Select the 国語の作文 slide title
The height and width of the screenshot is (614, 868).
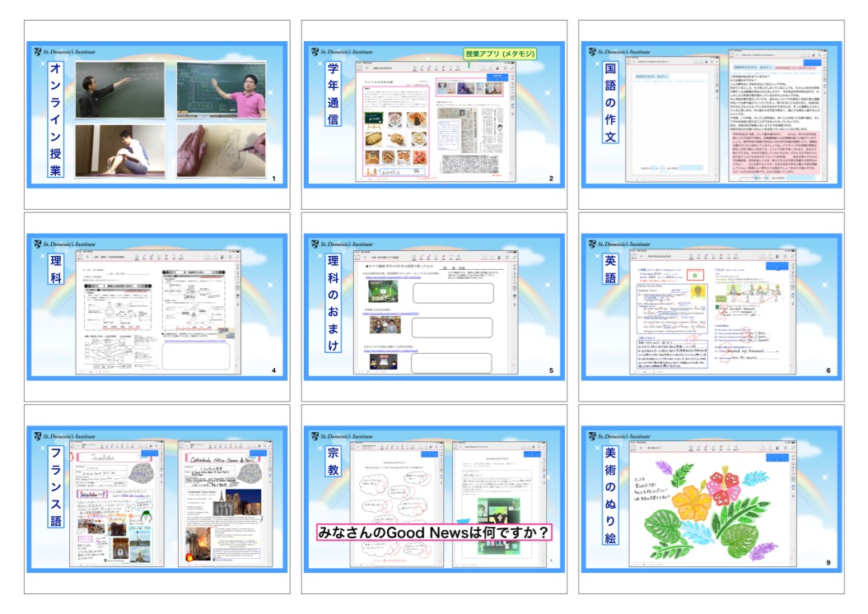point(610,102)
